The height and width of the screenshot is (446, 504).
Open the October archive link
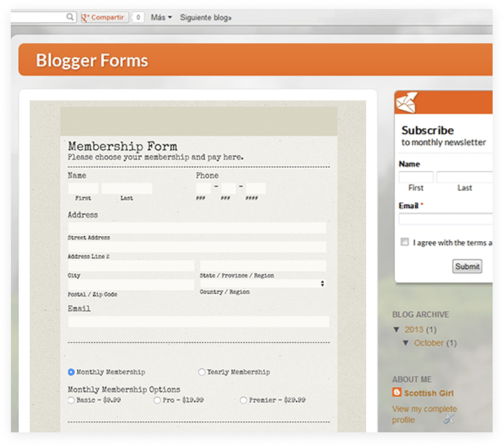point(428,343)
